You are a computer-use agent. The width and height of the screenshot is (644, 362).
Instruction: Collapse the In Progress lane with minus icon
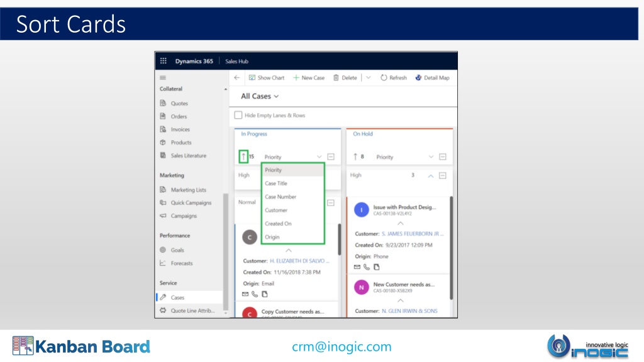(331, 156)
